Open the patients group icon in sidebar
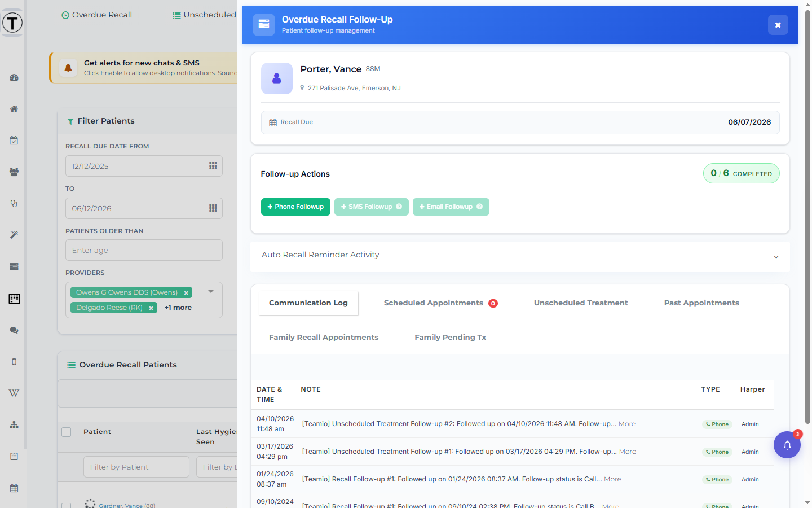This screenshot has height=508, width=812. (x=14, y=172)
